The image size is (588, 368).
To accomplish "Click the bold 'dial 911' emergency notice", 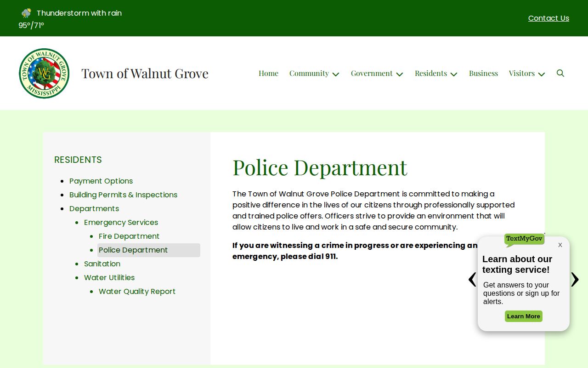I will click(355, 251).
